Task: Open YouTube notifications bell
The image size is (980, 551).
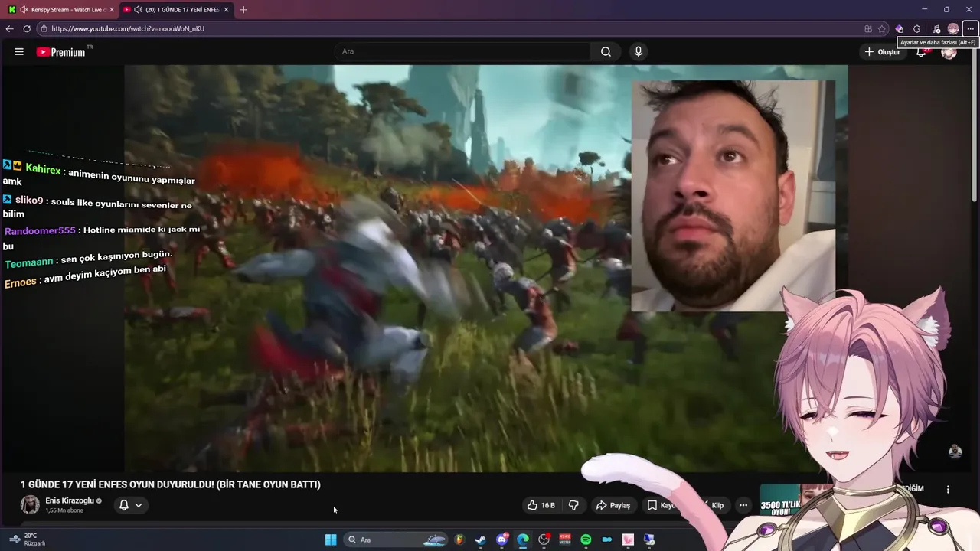Action: click(923, 52)
